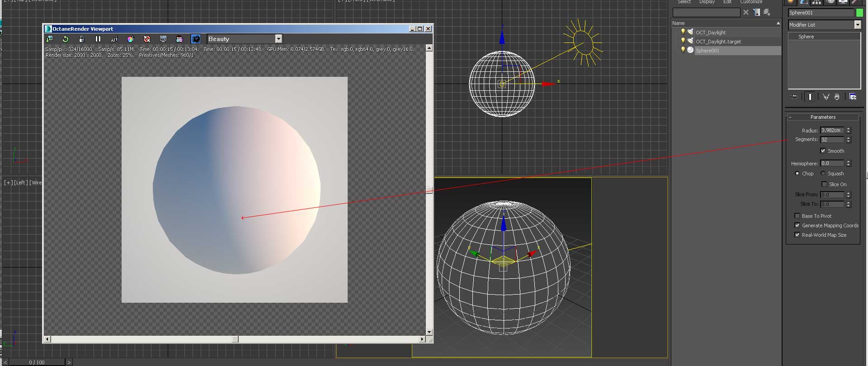The height and width of the screenshot is (366, 868).
Task: Click the Pin Stack icon
Action: pyautogui.click(x=794, y=97)
